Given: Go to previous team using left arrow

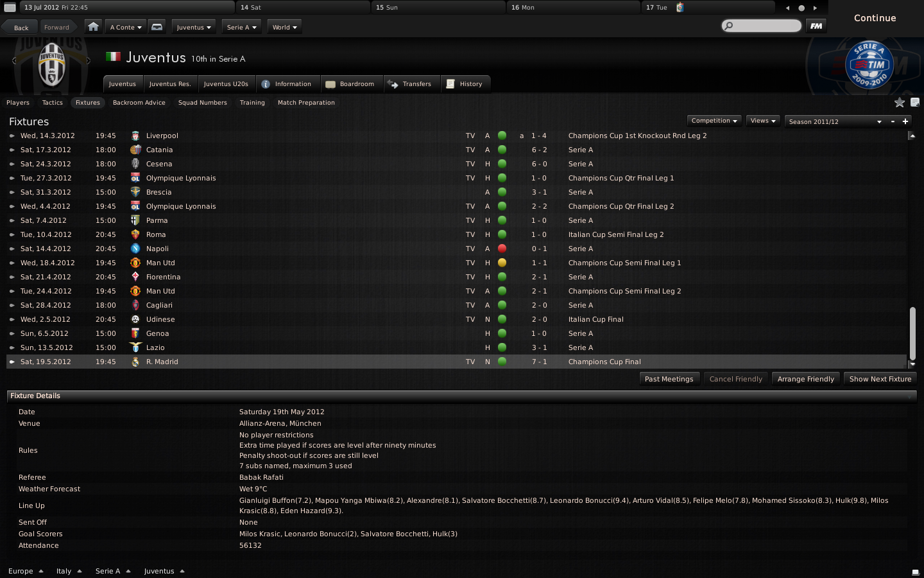Looking at the screenshot, I should coord(13,61).
